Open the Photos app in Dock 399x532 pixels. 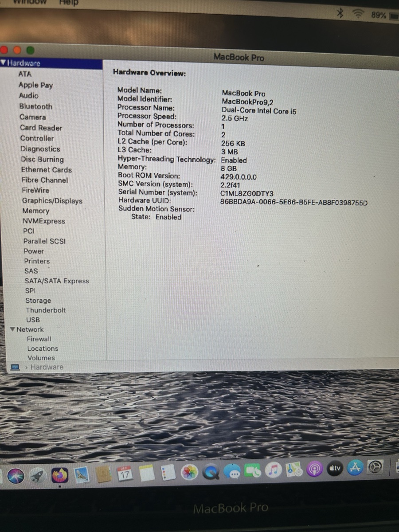click(x=190, y=472)
